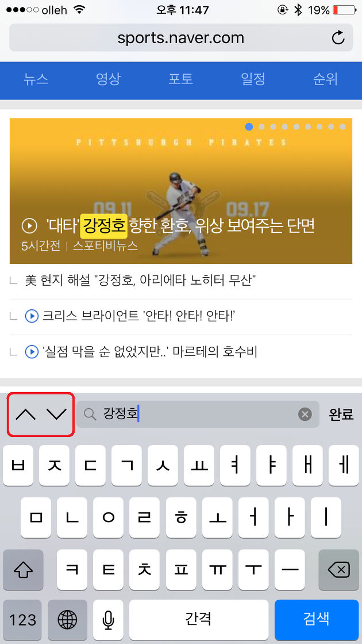Toggle the shift key
Image resolution: width=362 pixels, height=644 pixels.
[x=23, y=570]
